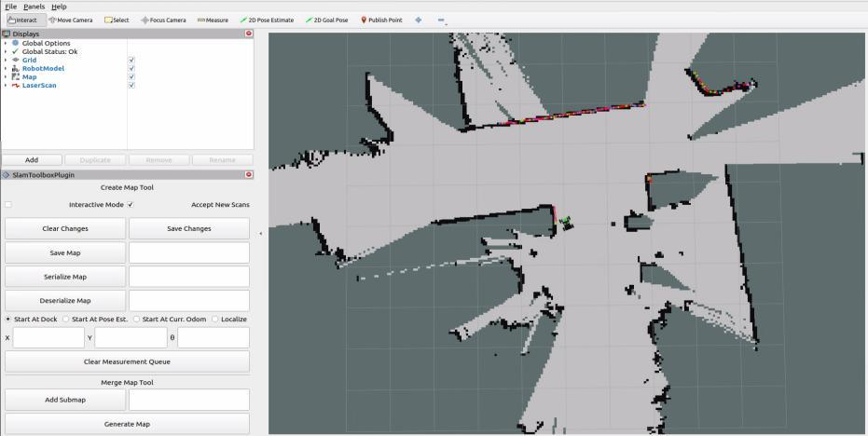Click the Add Submap button

[65, 400]
